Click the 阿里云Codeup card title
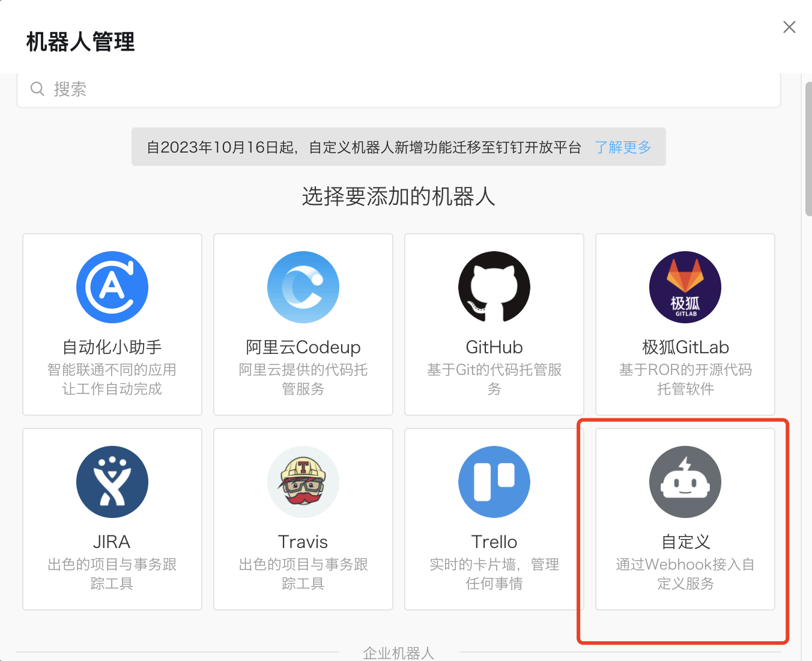Image resolution: width=812 pixels, height=661 pixels. (303, 347)
